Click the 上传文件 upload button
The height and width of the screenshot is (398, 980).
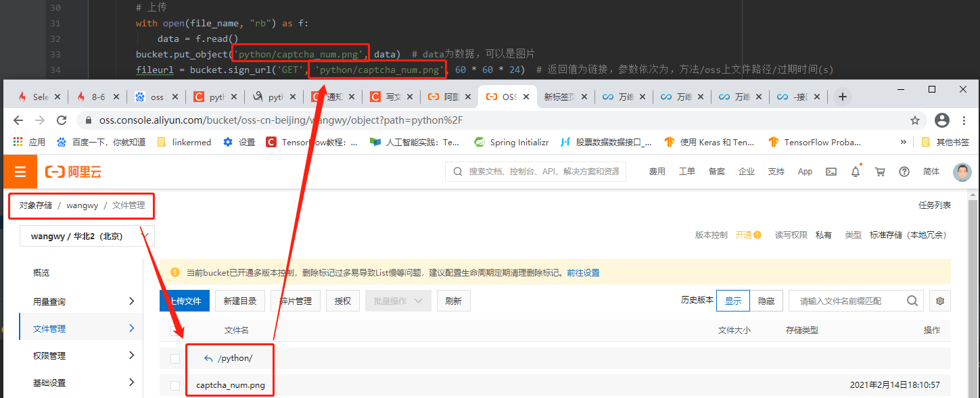(184, 301)
